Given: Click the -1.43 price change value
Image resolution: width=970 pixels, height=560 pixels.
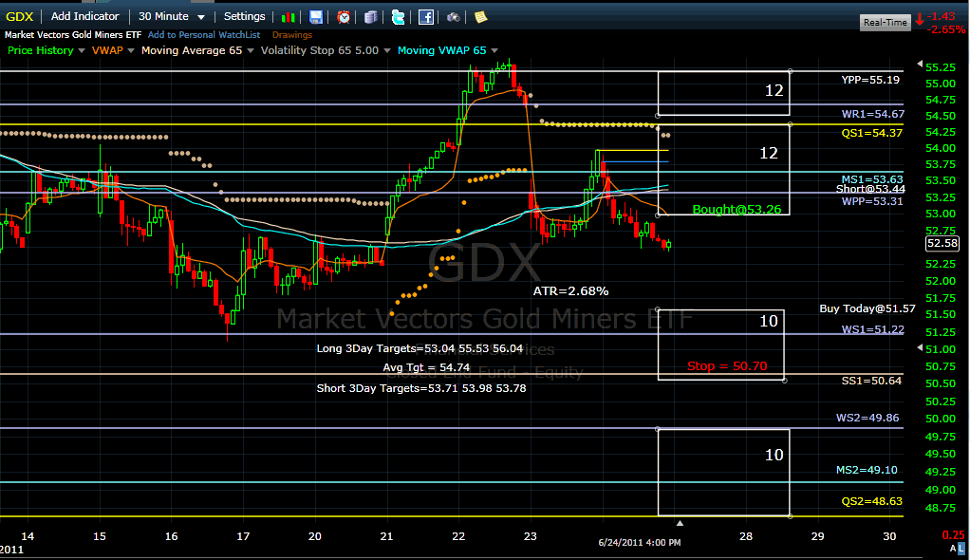Looking at the screenshot, I should (941, 17).
